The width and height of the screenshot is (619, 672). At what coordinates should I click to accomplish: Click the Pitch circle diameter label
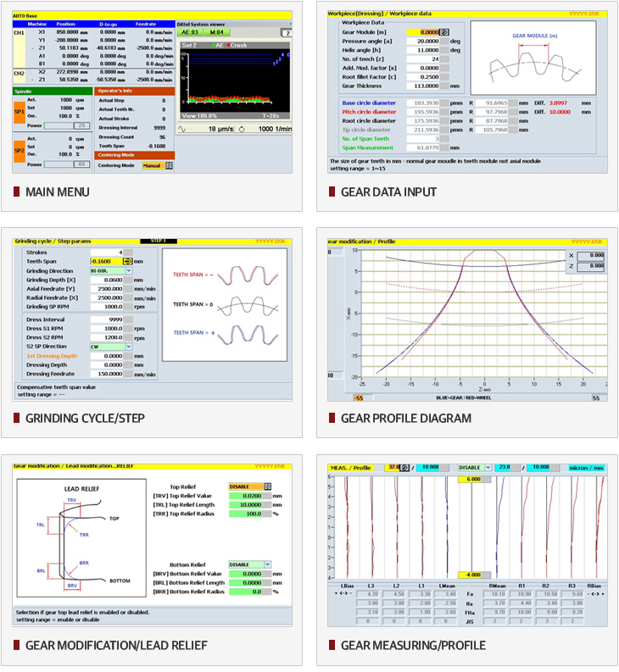pyautogui.click(x=369, y=112)
